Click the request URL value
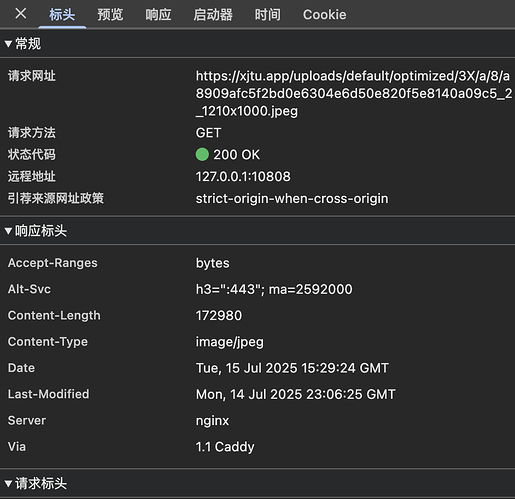This screenshot has width=515, height=499. click(x=354, y=93)
